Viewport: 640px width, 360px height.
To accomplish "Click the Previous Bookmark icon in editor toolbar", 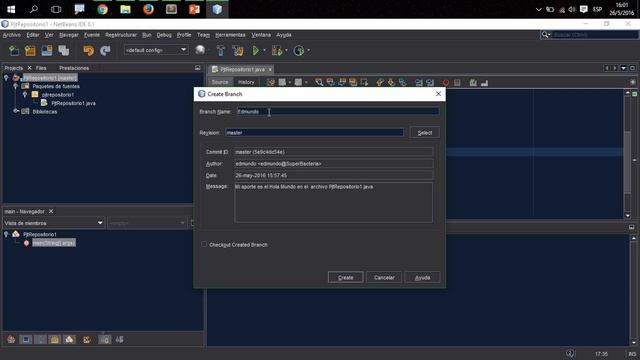I will click(380, 82).
